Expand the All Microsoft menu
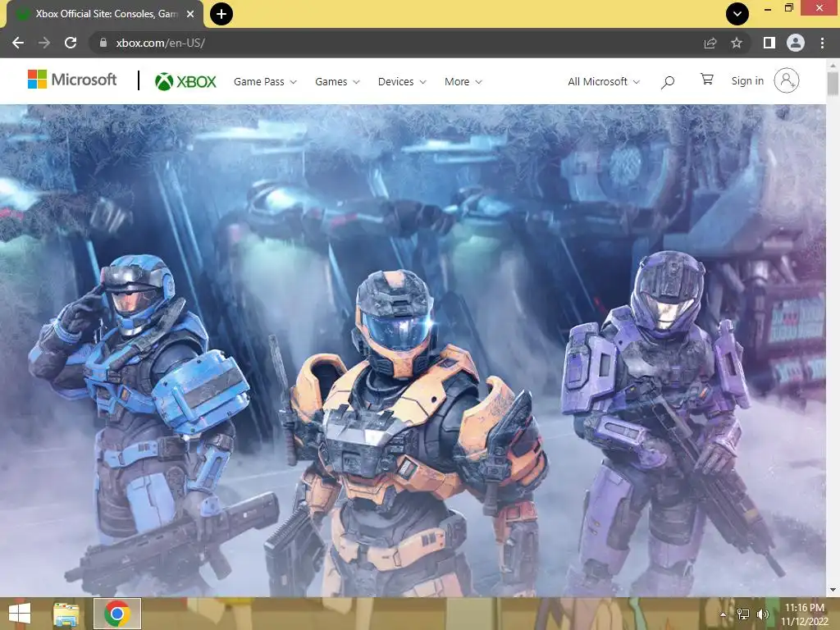The height and width of the screenshot is (630, 840). (x=604, y=82)
